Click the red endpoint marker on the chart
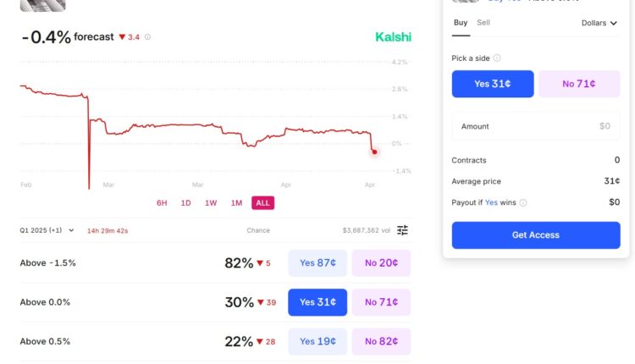Screen dimensions: 635x364 [374, 152]
